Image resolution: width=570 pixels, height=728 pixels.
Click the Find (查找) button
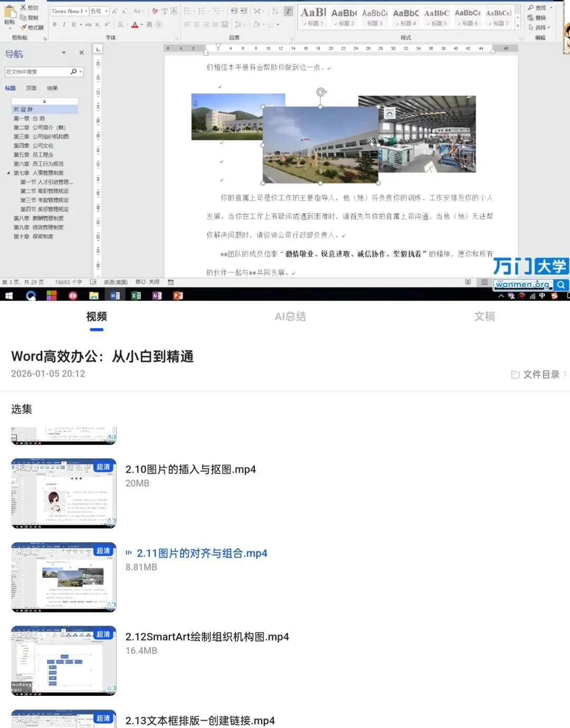538,8
